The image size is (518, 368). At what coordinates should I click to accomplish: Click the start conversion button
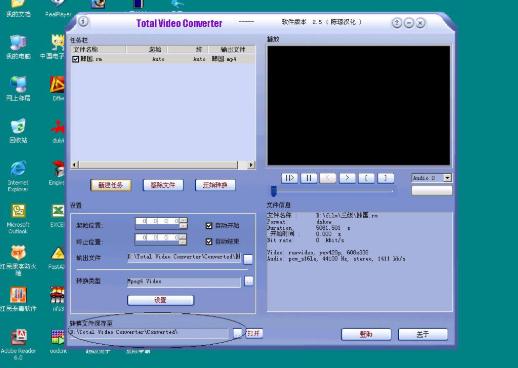(x=215, y=185)
